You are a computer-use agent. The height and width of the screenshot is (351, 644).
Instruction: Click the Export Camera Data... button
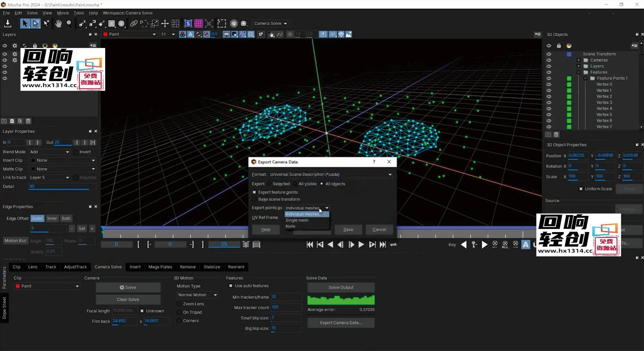(341, 323)
